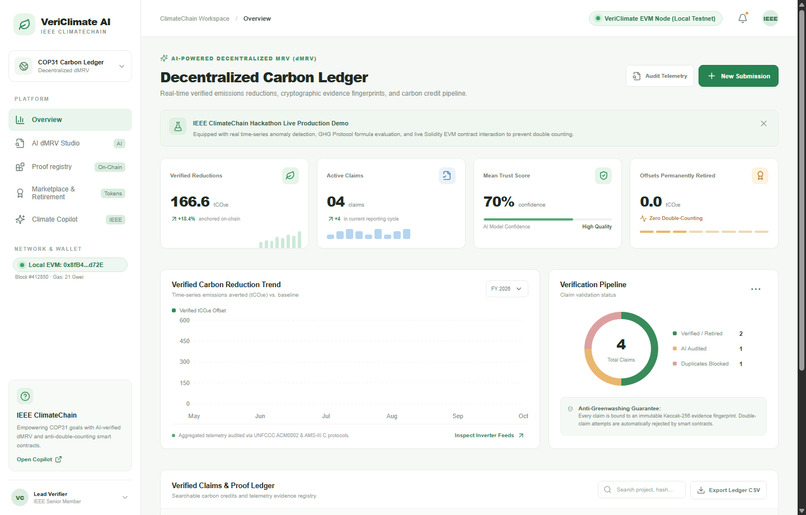Click the Audit Telemetry document icon
Screen dimensions: 806x515
click(637, 76)
